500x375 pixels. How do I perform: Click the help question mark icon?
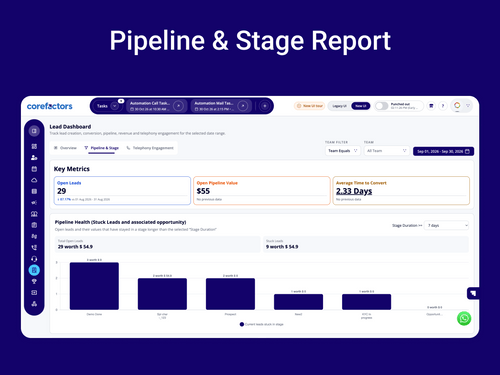(x=443, y=106)
